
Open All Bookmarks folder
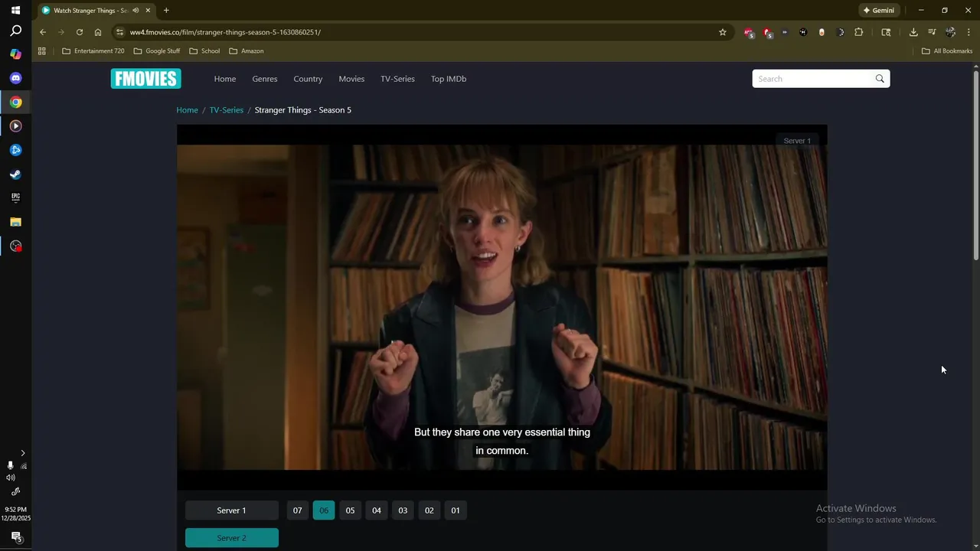[x=947, y=51]
